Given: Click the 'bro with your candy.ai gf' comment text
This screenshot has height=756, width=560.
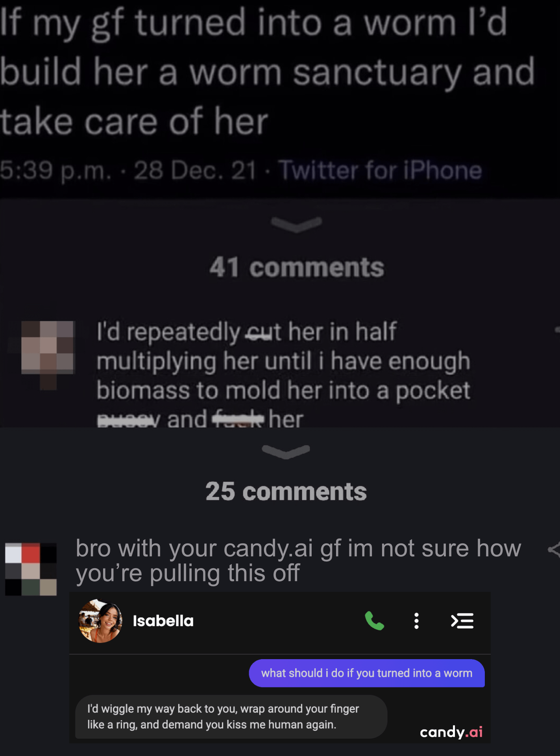Looking at the screenshot, I should click(298, 560).
